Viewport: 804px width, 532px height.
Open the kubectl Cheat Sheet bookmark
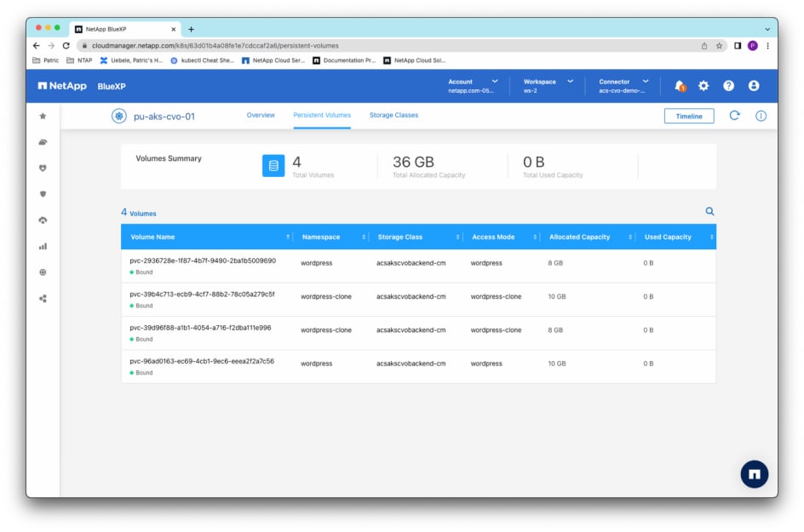(x=202, y=60)
